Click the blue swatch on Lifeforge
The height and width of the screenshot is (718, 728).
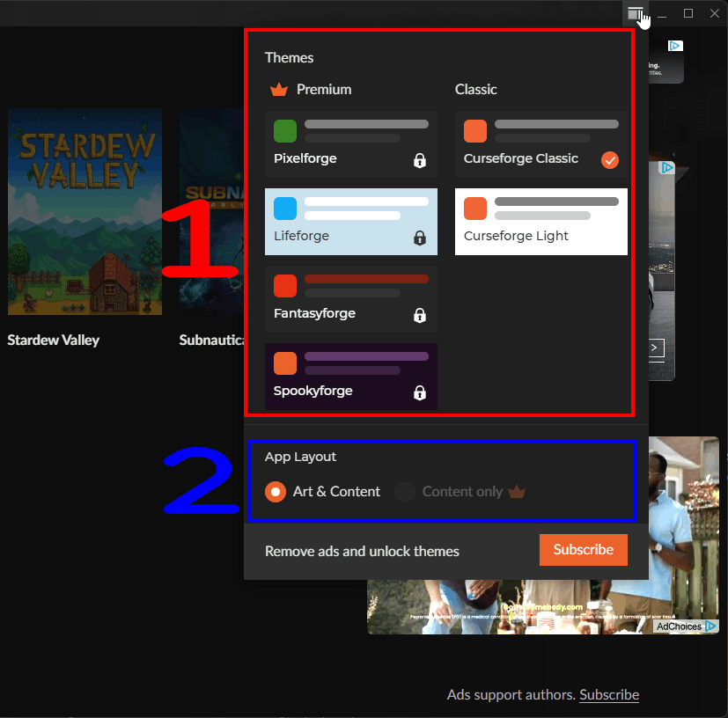tap(285, 209)
